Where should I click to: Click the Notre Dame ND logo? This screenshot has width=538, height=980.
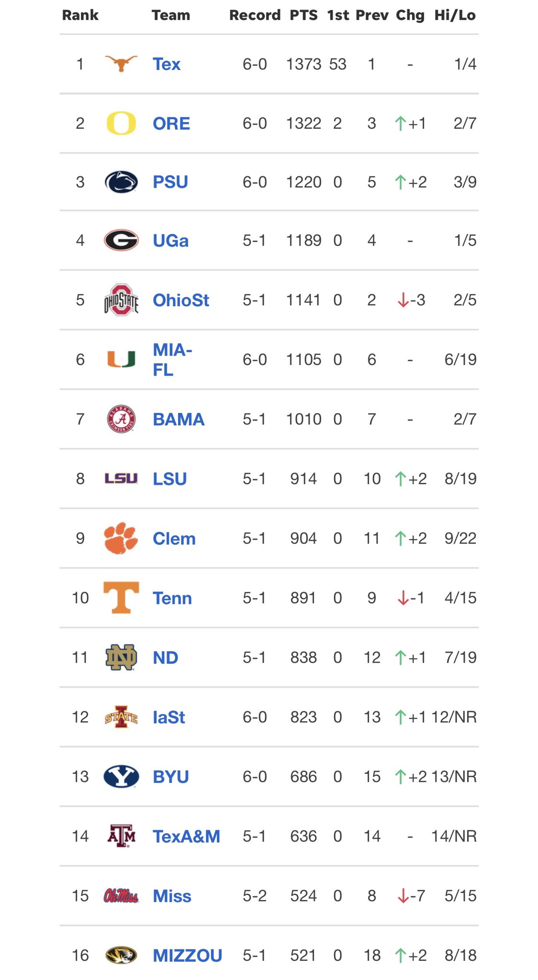click(x=121, y=657)
